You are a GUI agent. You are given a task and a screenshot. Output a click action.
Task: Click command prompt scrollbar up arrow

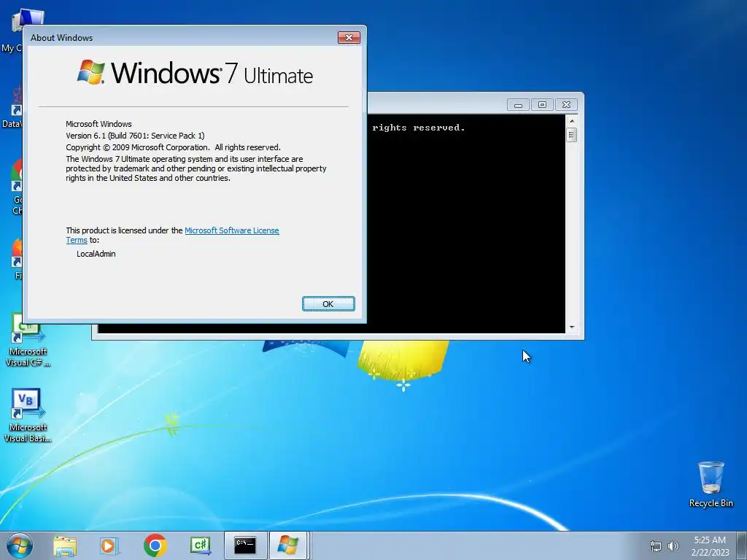coord(572,121)
